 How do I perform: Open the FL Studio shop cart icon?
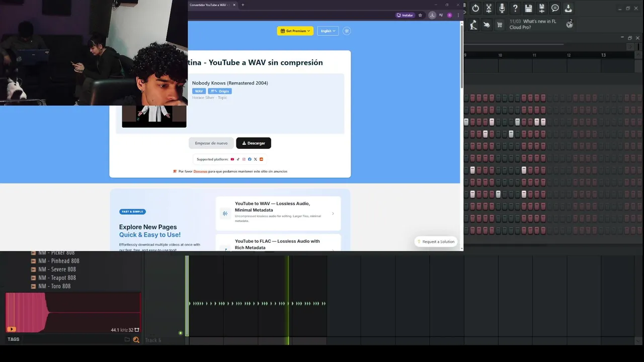500,24
